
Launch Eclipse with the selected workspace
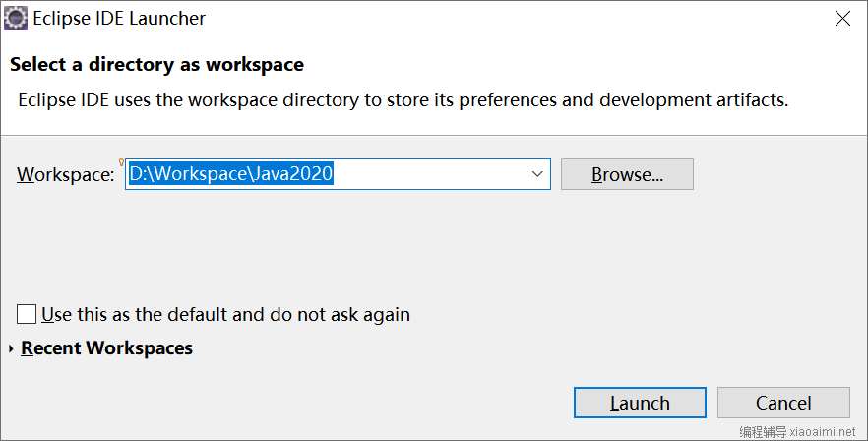click(x=640, y=403)
